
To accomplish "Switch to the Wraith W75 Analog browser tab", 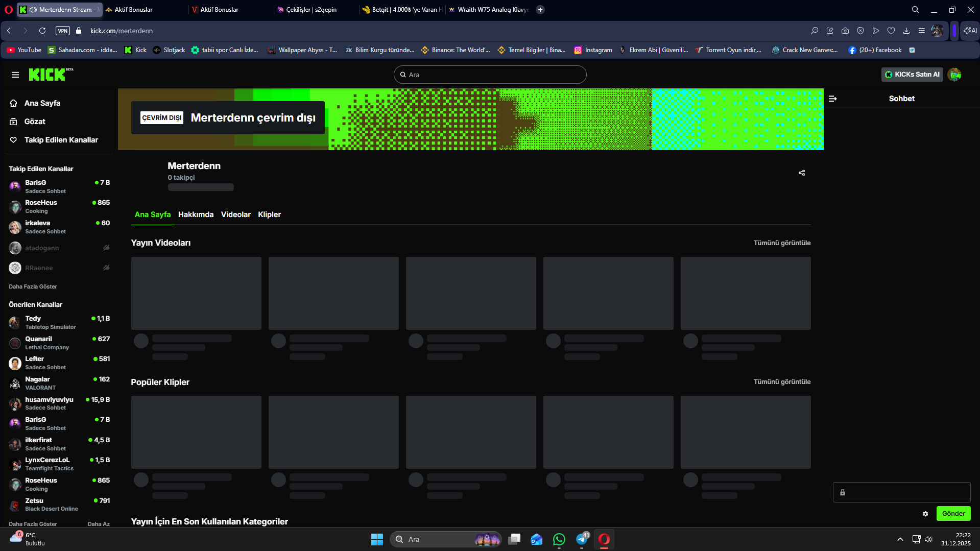I will click(489, 10).
